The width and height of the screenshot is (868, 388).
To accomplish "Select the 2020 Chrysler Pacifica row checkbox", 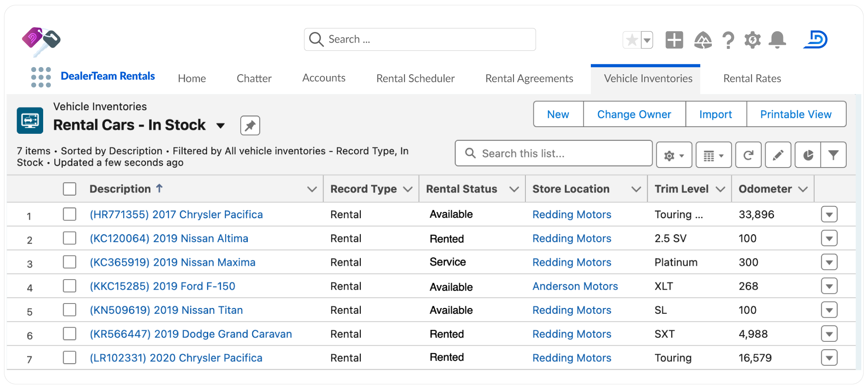I will (x=69, y=358).
